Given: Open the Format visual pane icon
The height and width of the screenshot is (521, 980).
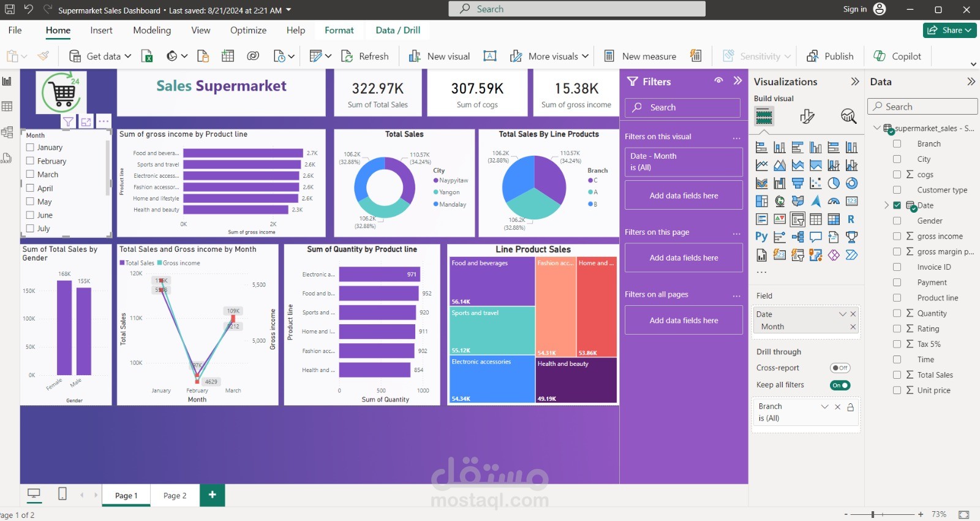Looking at the screenshot, I should [807, 116].
